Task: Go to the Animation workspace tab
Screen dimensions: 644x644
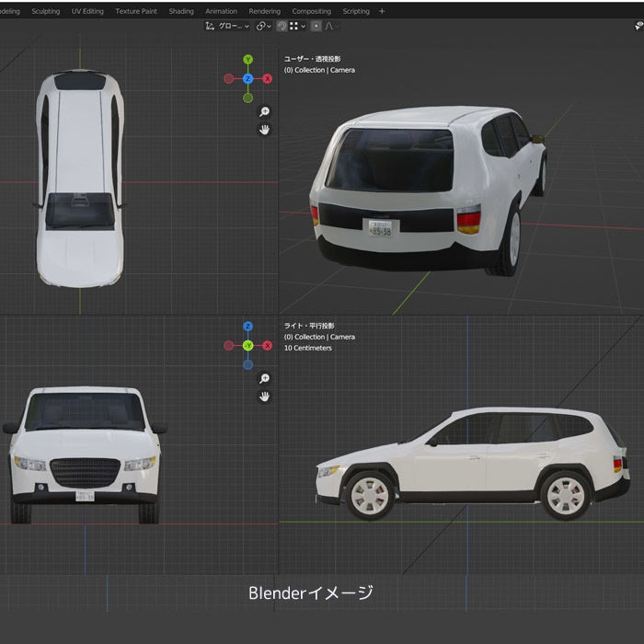Action: (x=222, y=11)
